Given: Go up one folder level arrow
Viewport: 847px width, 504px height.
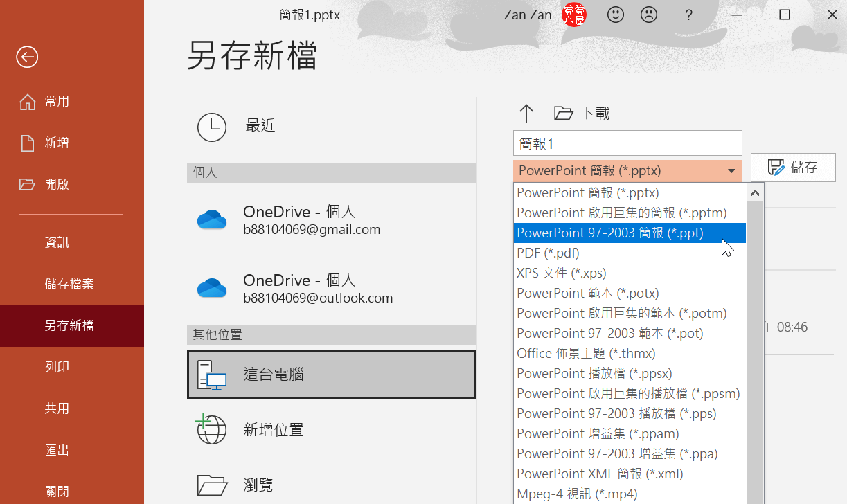Looking at the screenshot, I should 526,114.
